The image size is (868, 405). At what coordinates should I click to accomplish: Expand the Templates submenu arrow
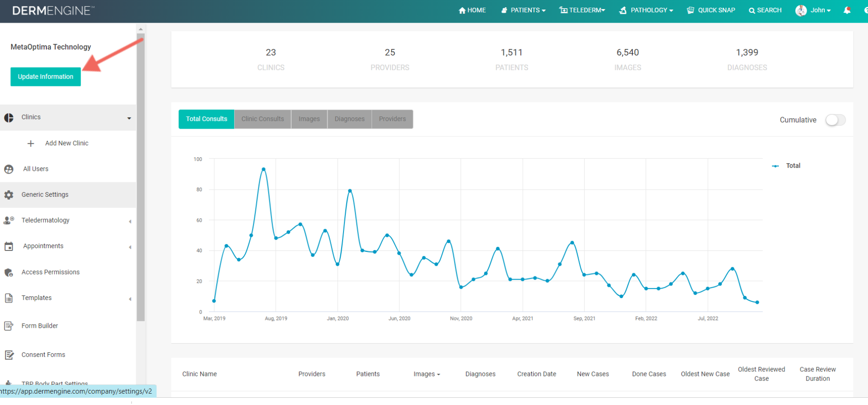tap(130, 299)
